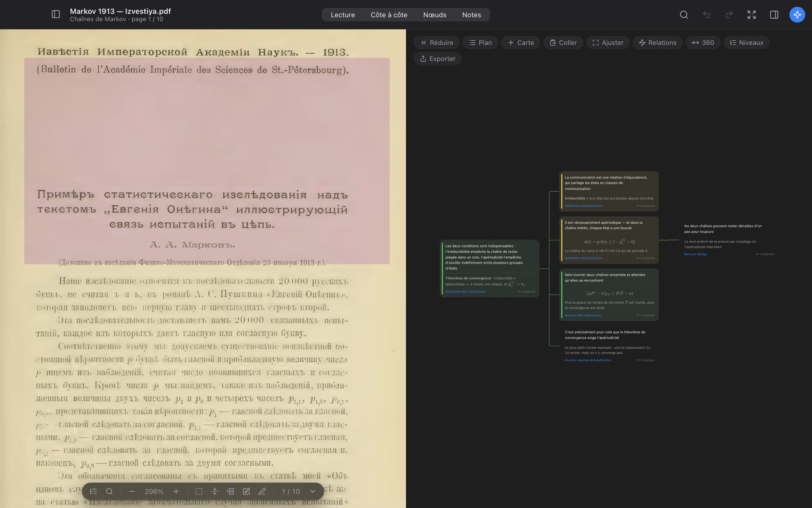The height and width of the screenshot is (508, 812).
Task: Open '2 endroits' on the coupling proof card
Action: pyautogui.click(x=645, y=315)
